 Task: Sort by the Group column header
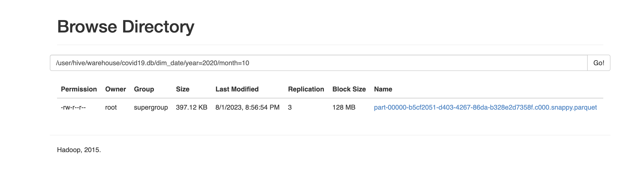tap(144, 89)
